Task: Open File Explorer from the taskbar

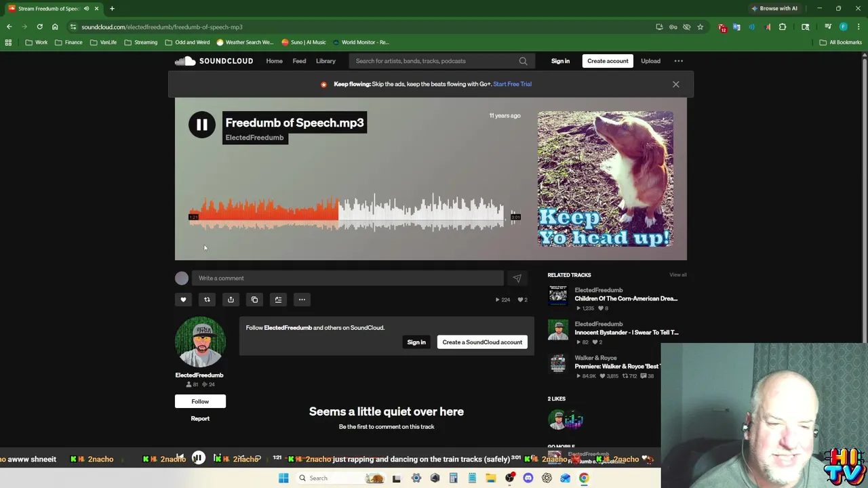Action: click(x=490, y=478)
